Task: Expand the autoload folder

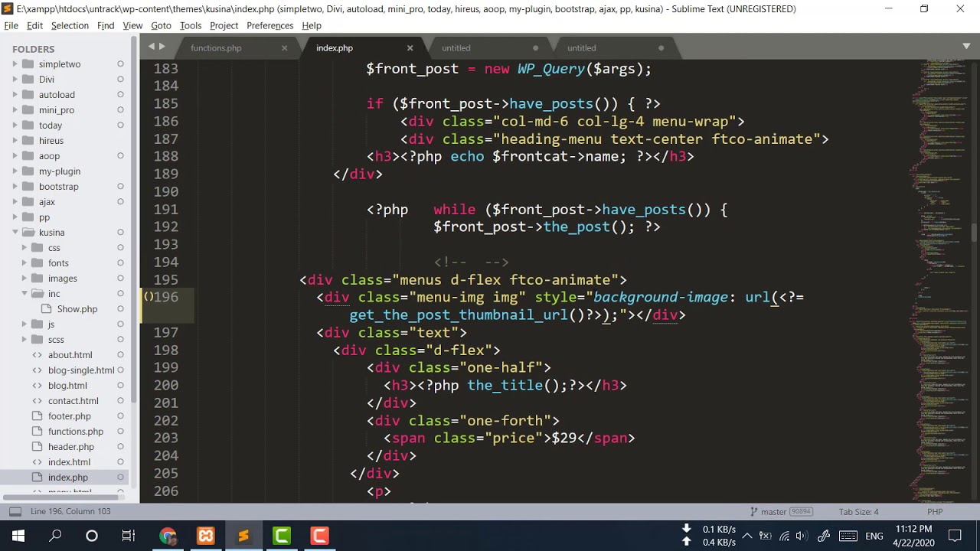Action: 15,95
